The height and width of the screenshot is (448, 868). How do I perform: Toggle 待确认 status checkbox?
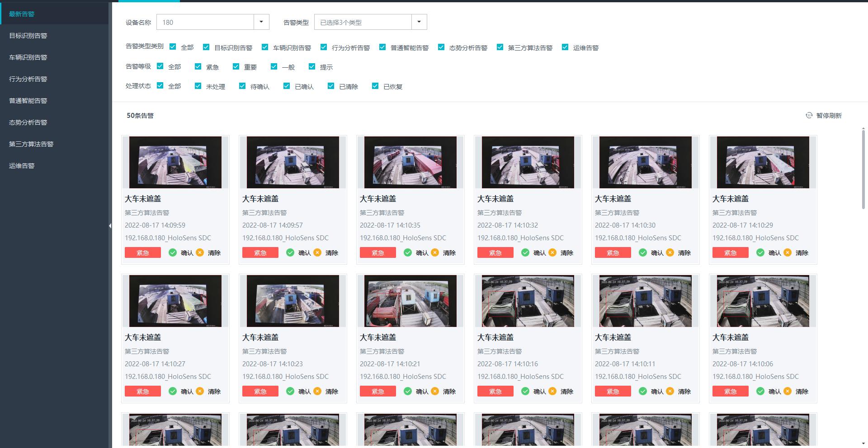[x=242, y=86]
